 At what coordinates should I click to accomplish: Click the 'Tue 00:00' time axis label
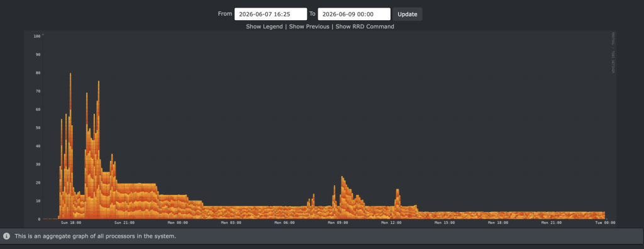click(x=605, y=223)
